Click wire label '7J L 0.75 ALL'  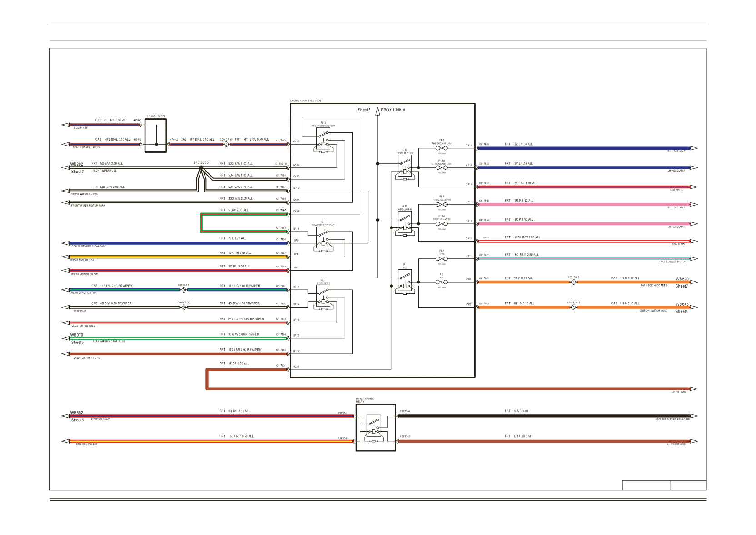(x=237, y=238)
